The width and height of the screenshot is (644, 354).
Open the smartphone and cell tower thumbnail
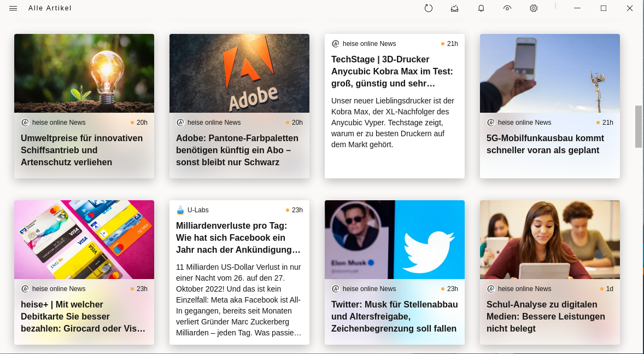point(550,73)
